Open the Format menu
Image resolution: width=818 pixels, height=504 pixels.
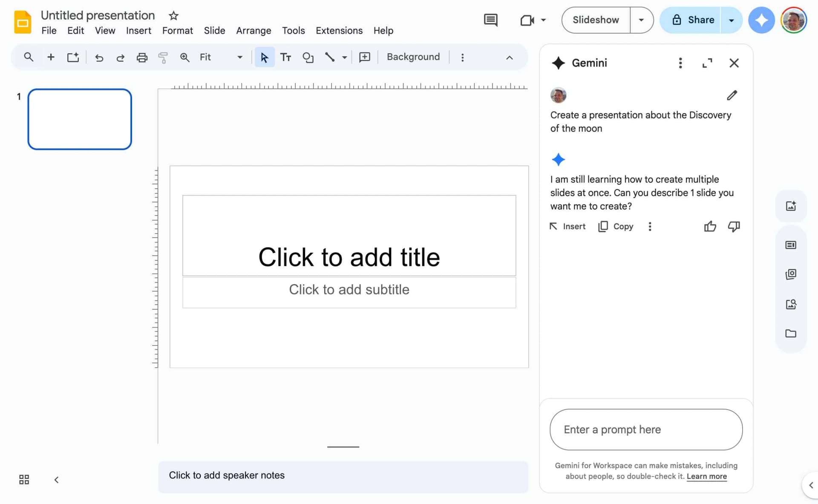(x=177, y=31)
